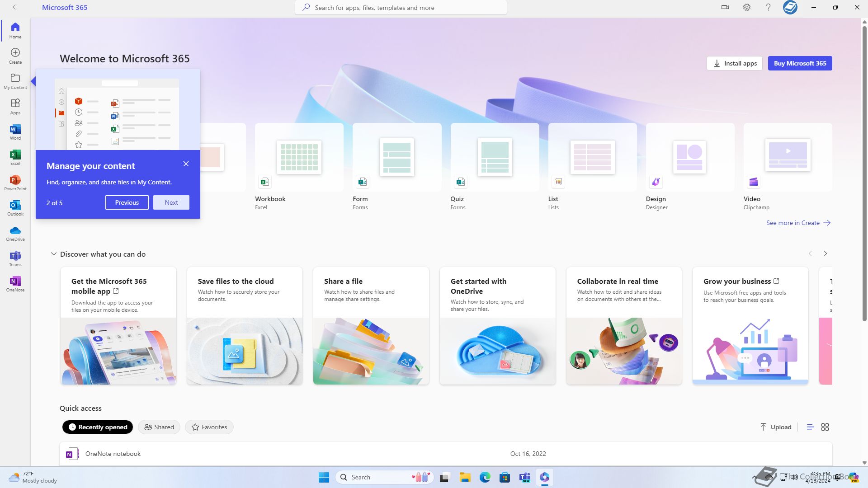
Task: Open the OneNote notebook file
Action: (x=446, y=454)
